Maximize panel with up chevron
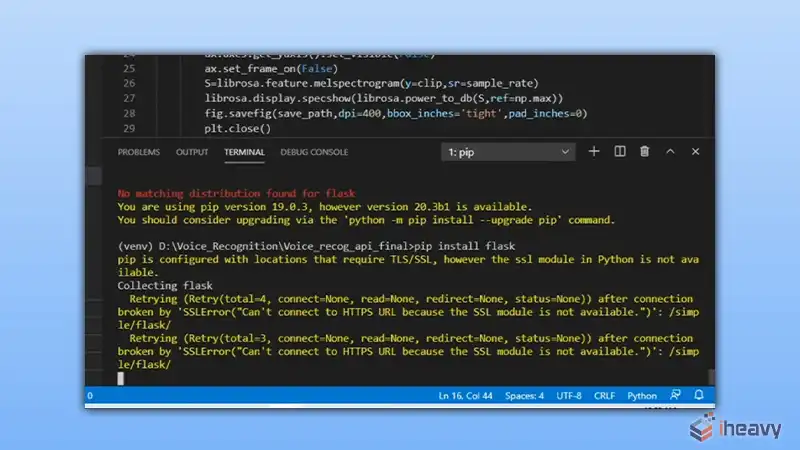This screenshot has height=450, width=800. click(670, 152)
